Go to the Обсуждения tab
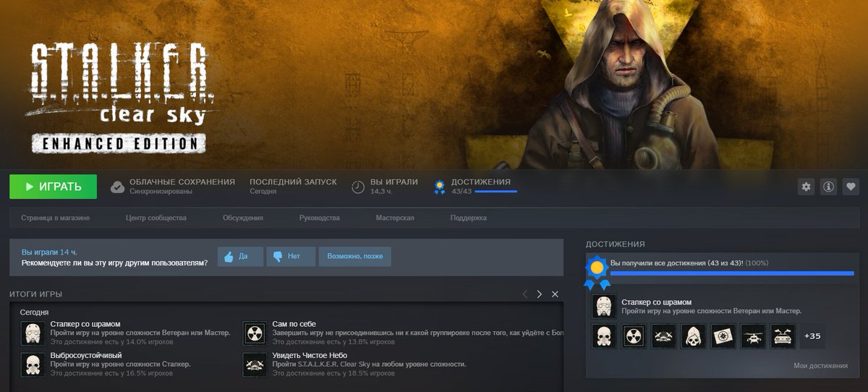 pos(242,218)
